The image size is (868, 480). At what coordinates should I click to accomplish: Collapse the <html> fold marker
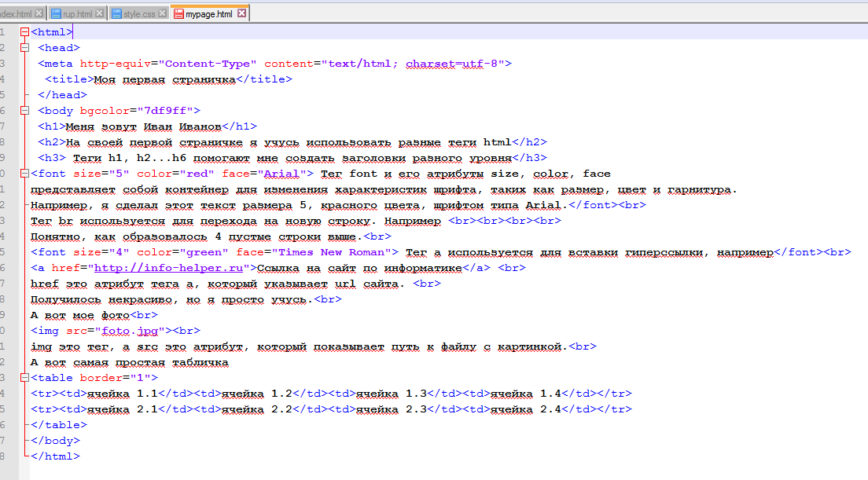click(24, 32)
